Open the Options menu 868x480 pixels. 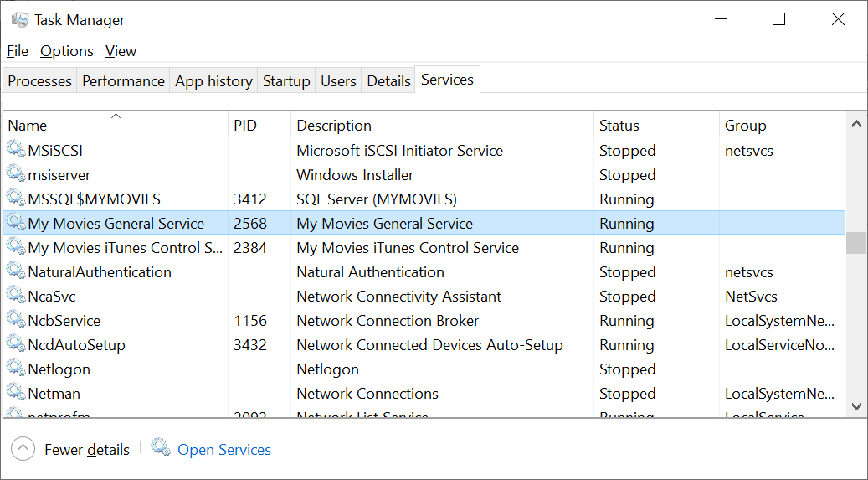(67, 51)
